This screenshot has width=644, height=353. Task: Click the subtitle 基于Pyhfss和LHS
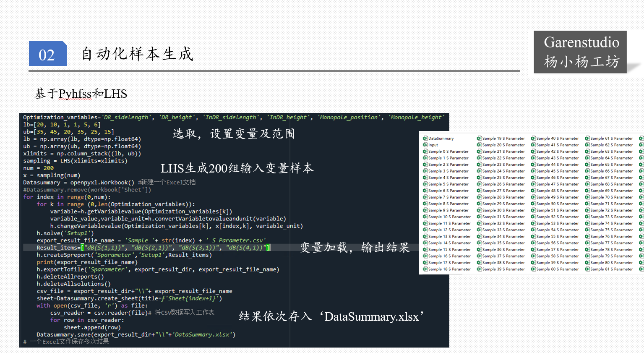[x=81, y=94]
